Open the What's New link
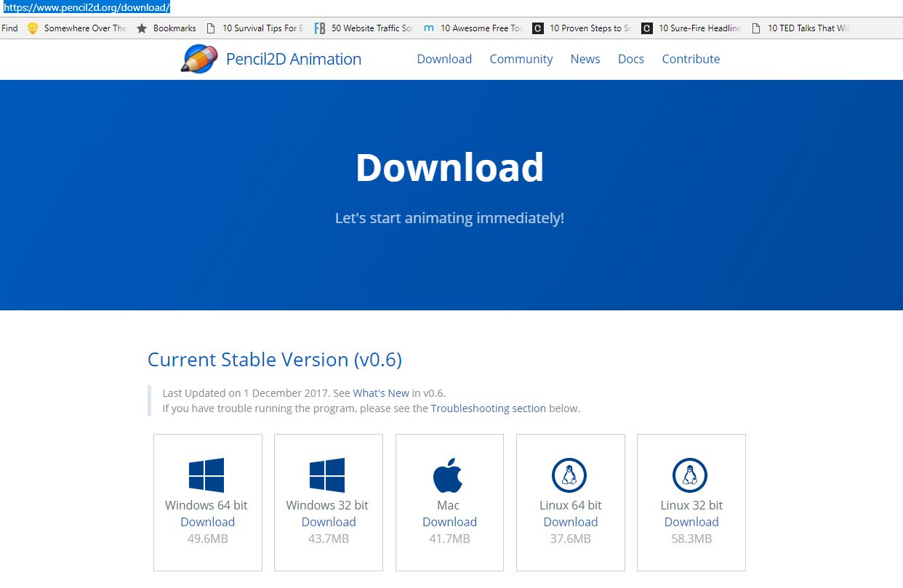 tap(381, 393)
